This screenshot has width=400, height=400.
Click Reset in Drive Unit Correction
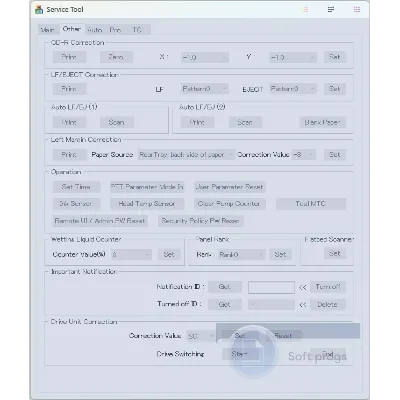[x=283, y=336]
